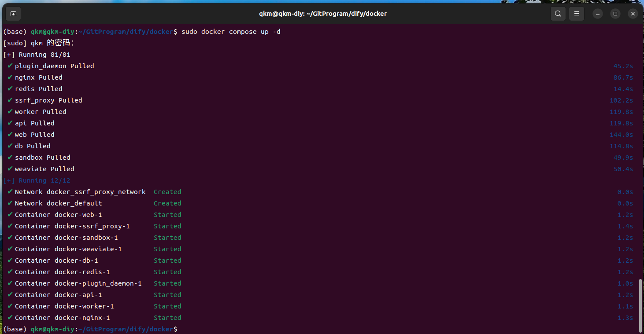Click 'Network docker_ssrf_proxy_network' text

click(x=80, y=192)
